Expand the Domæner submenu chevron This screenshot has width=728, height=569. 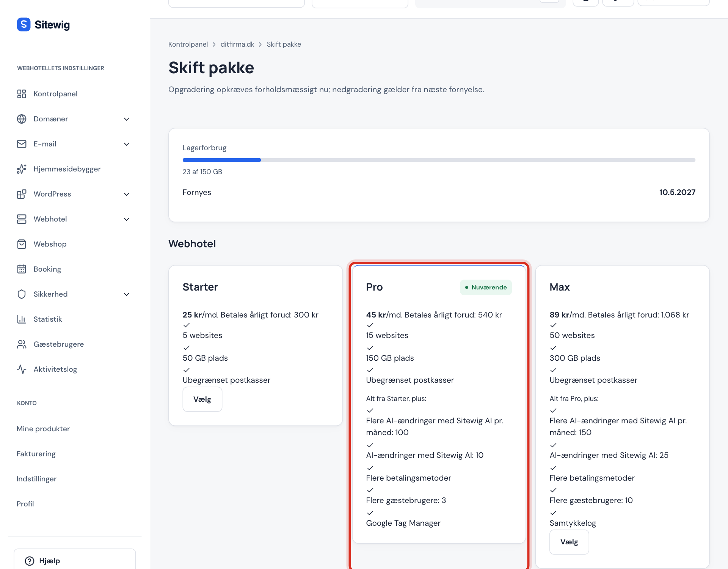[x=127, y=119]
